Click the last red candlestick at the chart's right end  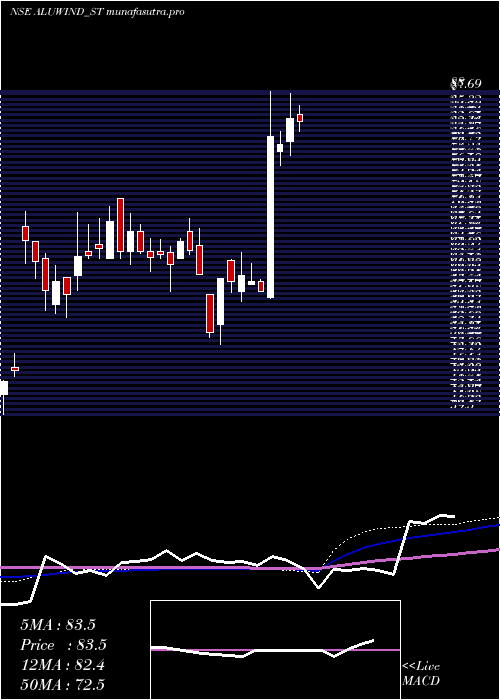pyautogui.click(x=300, y=117)
